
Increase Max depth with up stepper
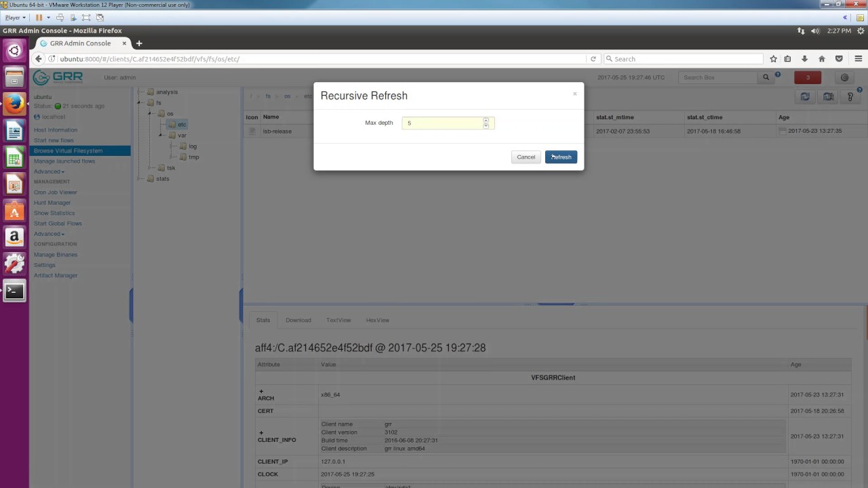(x=486, y=120)
